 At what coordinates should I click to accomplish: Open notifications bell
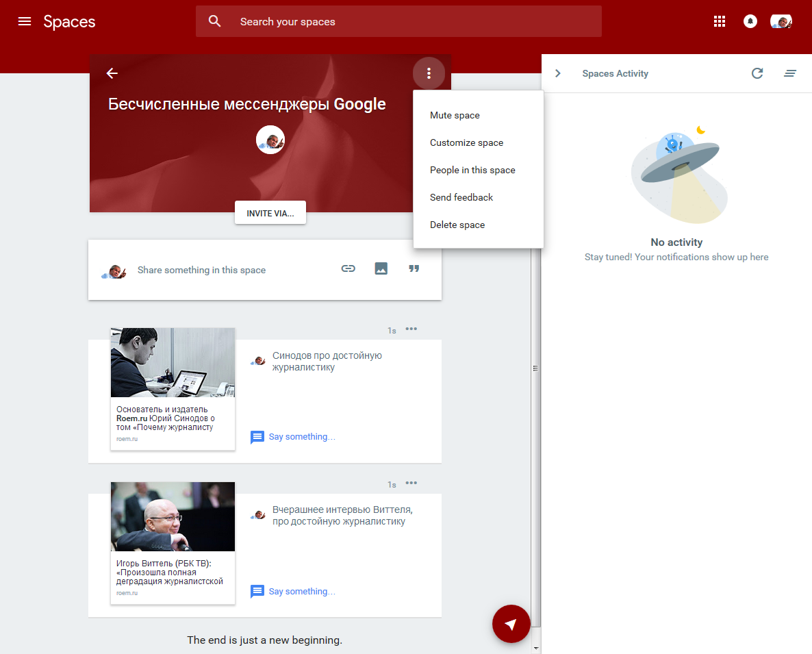pyautogui.click(x=750, y=21)
